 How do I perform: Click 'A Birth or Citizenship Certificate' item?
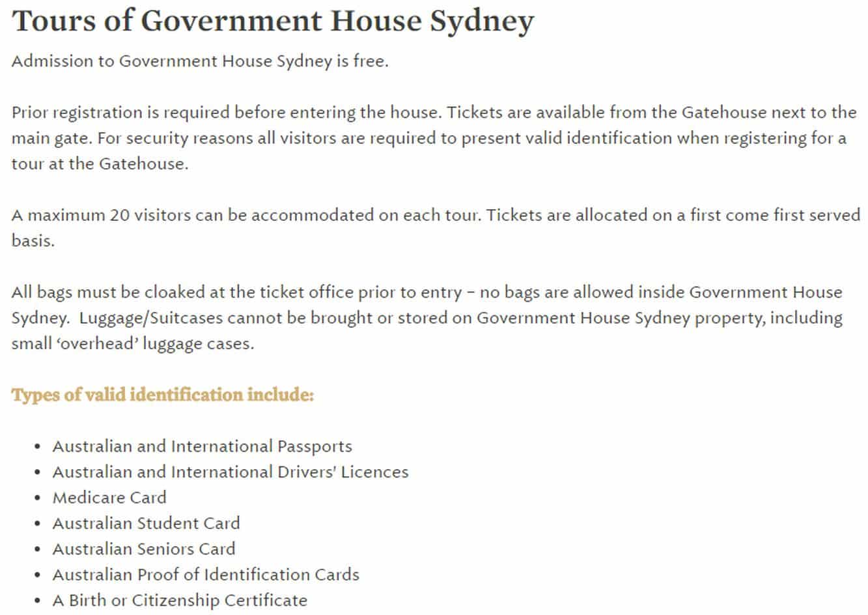point(180,600)
